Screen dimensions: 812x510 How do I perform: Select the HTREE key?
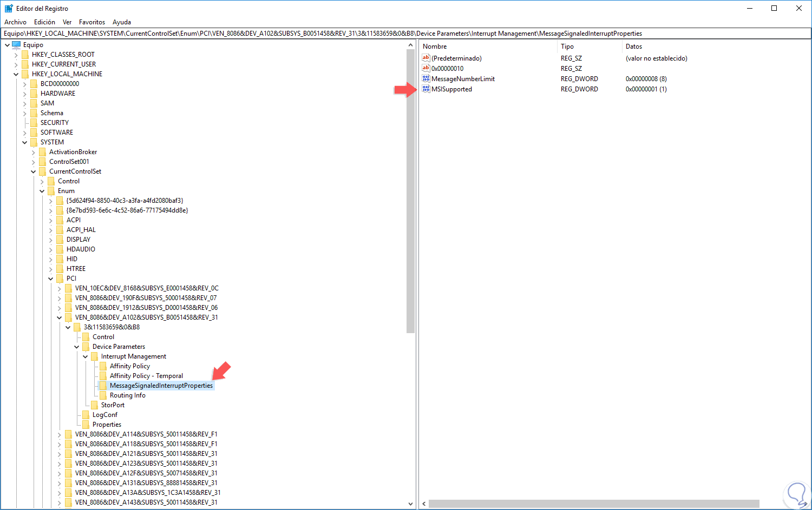tap(76, 269)
